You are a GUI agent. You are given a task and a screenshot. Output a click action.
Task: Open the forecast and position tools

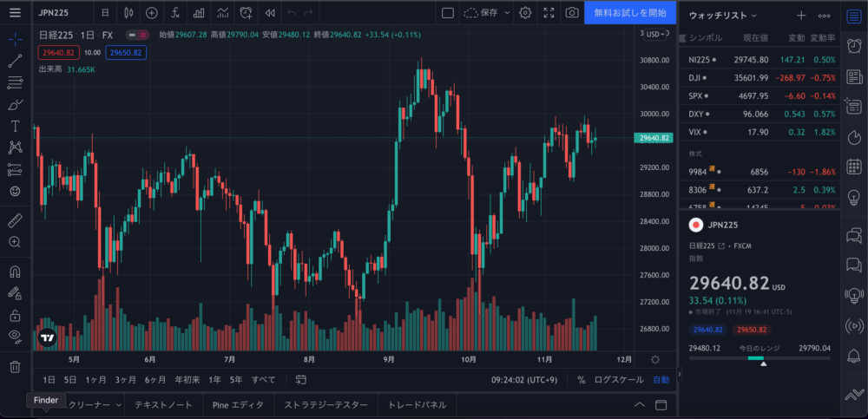pos(16,169)
